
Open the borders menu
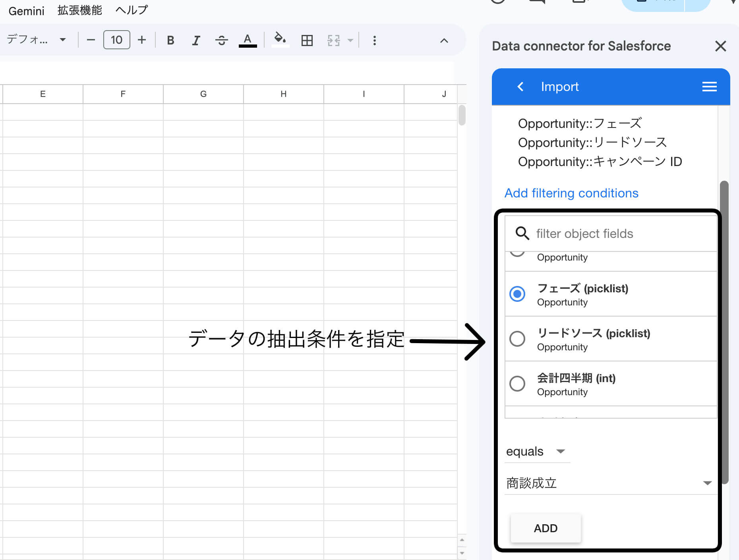tap(307, 40)
